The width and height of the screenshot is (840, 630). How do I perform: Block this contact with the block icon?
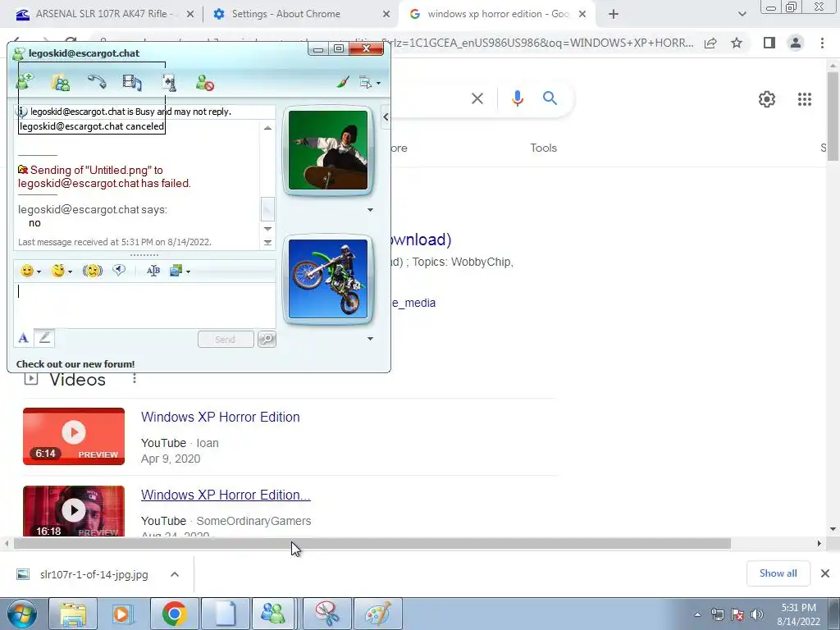204,83
